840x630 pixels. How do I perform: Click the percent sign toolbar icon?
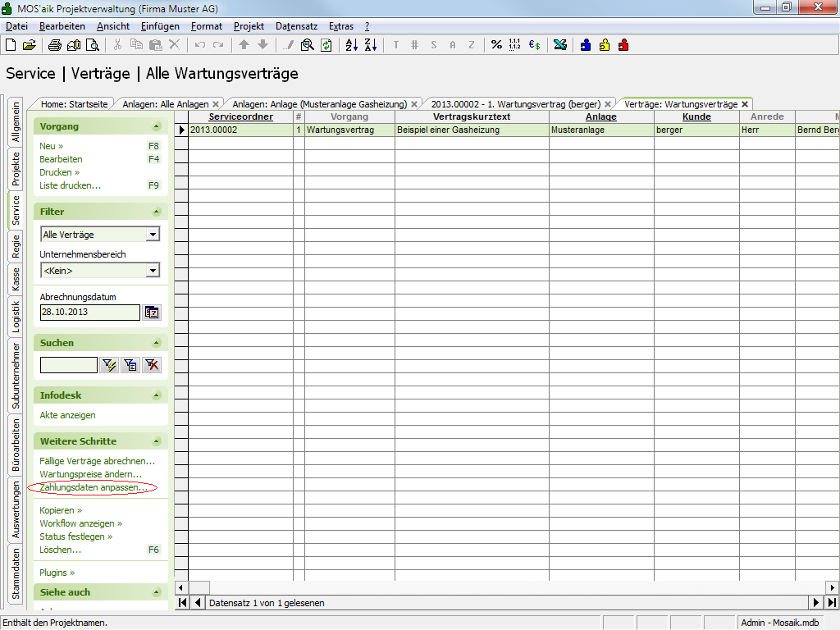496,45
